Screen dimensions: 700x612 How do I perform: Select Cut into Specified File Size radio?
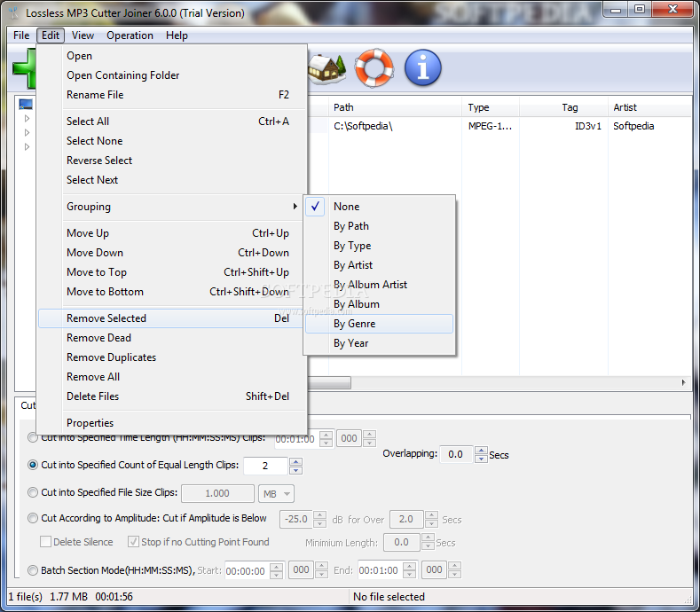[x=33, y=492]
